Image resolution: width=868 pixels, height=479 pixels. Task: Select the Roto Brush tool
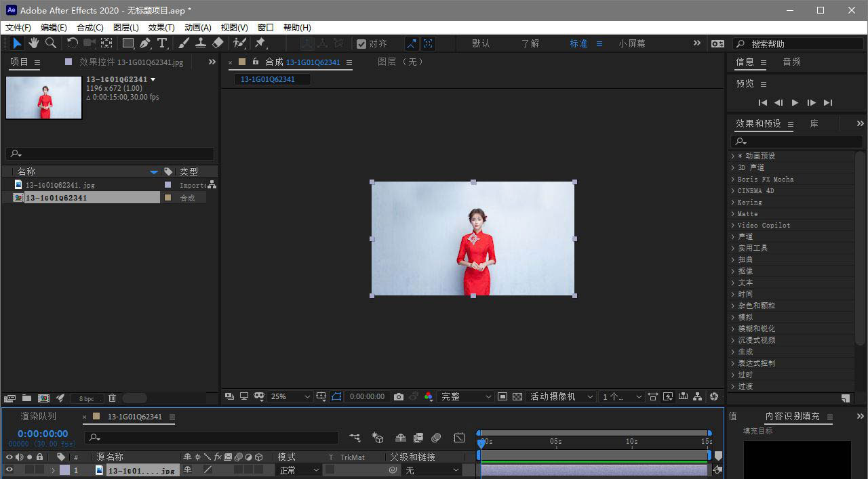[239, 43]
